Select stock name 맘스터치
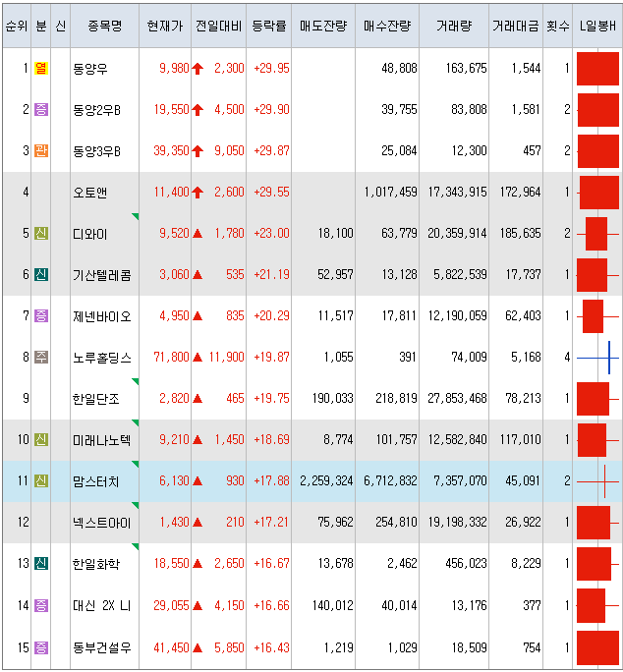This screenshot has height=672, width=623. 96,481
